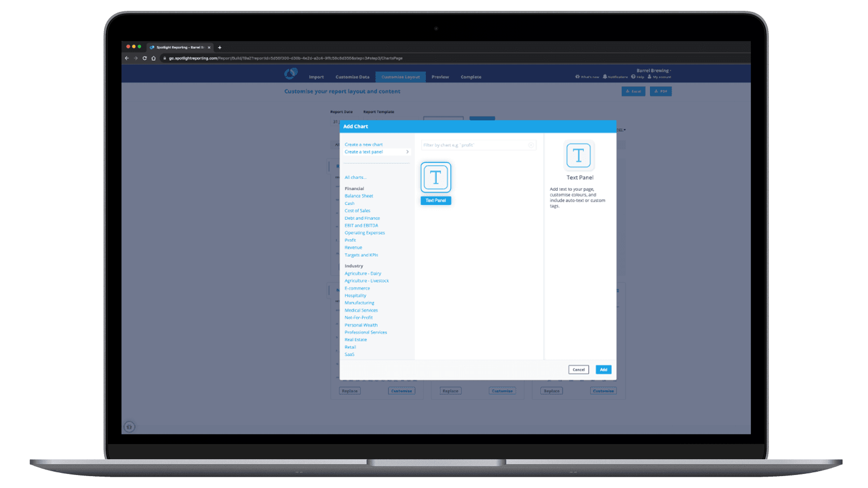Choose E-commerce industry charts
Image resolution: width=868 pixels, height=488 pixels.
(x=357, y=288)
